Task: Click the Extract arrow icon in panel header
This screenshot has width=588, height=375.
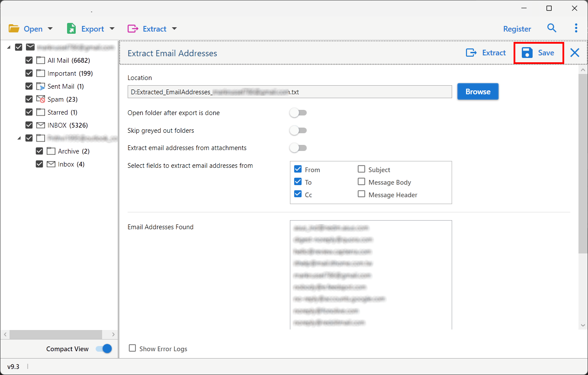Action: [x=471, y=53]
